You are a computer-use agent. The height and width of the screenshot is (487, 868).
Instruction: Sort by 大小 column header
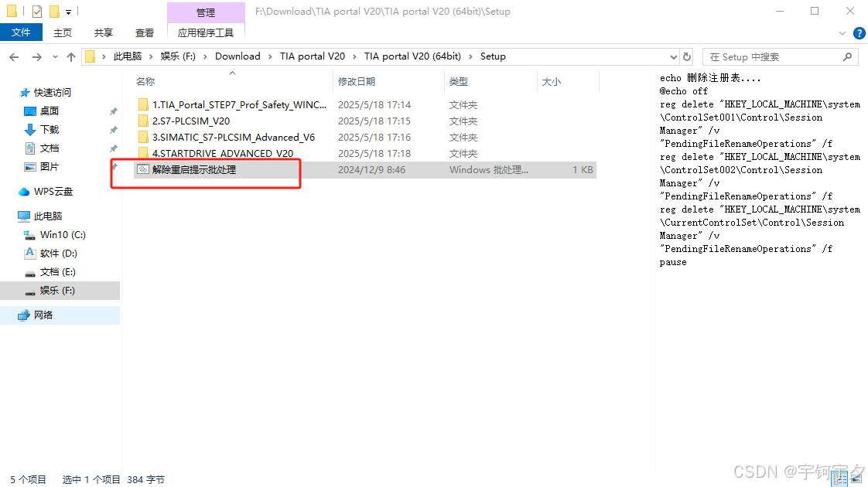552,81
